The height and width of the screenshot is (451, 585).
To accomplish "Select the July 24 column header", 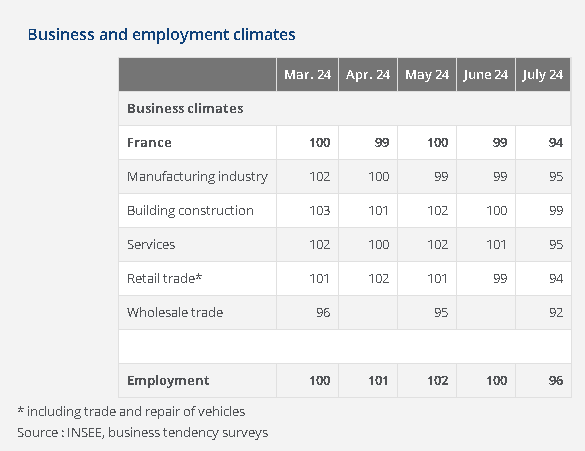I will [543, 75].
